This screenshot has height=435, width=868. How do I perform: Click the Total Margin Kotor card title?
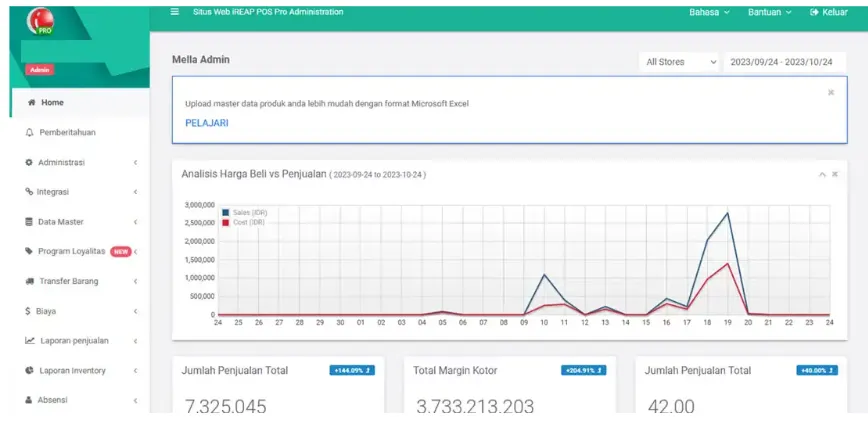[455, 370]
